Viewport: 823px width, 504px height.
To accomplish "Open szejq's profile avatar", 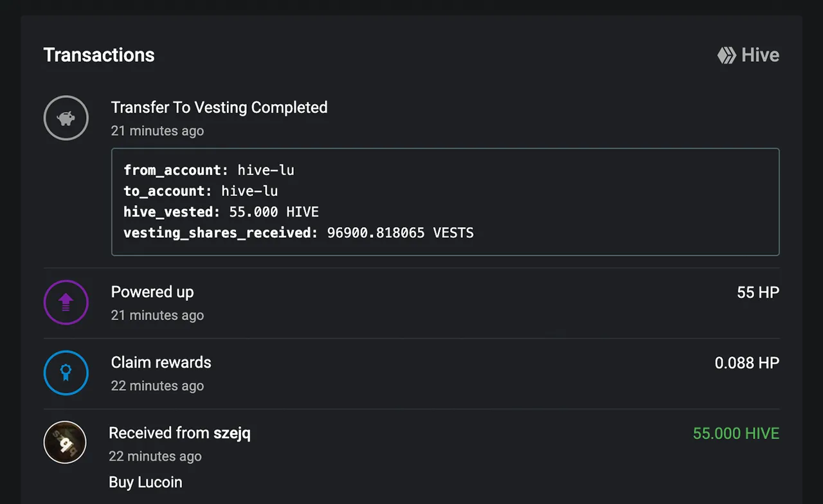I will coord(65,442).
